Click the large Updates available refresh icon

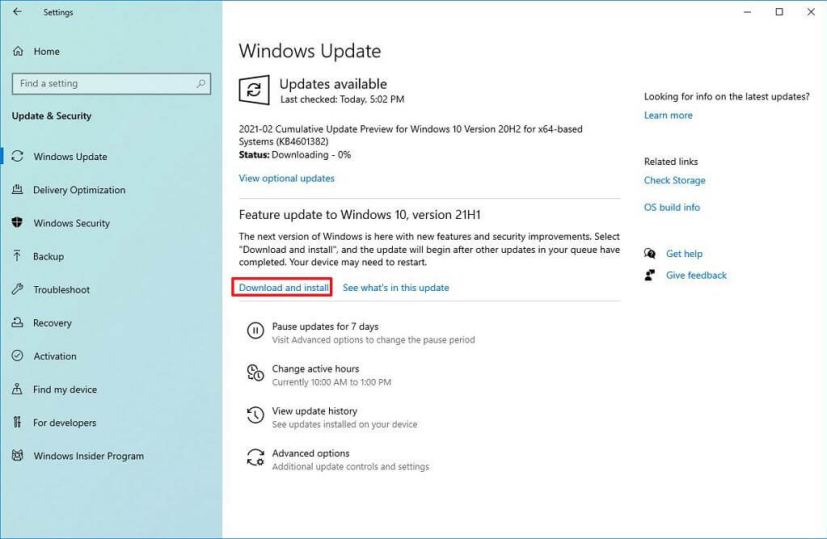coord(254,90)
